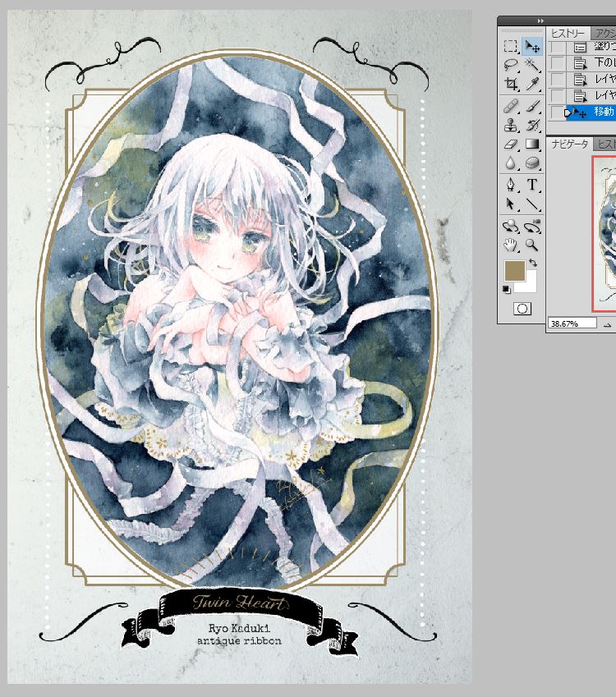Click the navigator zoom out mountain icon
Viewport: 616px width, 697px height.
pyautogui.click(x=608, y=325)
